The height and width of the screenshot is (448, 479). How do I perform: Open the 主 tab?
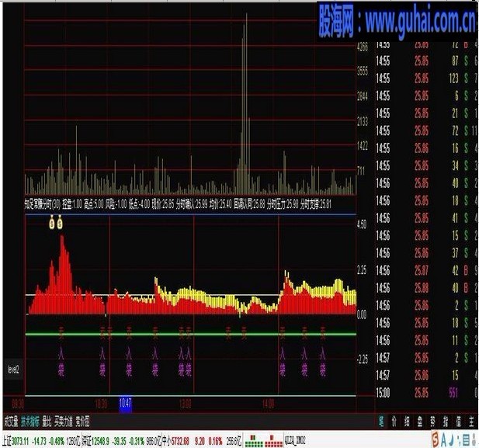tap(471, 422)
